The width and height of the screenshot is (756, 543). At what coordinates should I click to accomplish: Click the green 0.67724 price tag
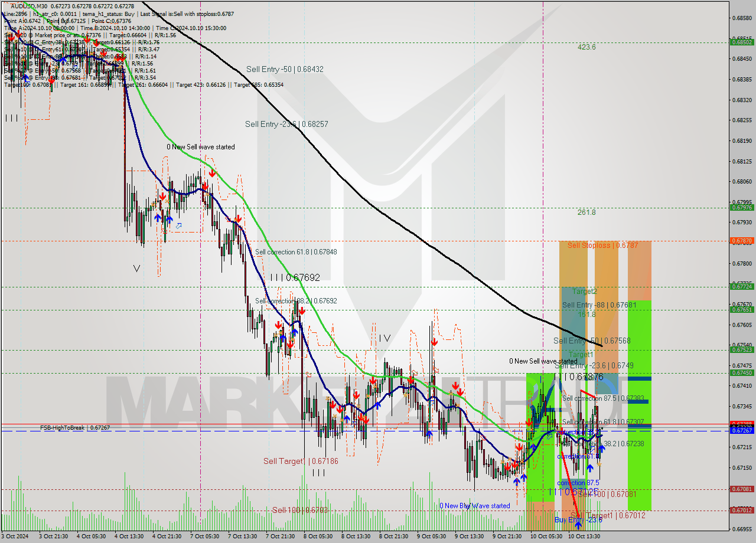tap(742, 286)
